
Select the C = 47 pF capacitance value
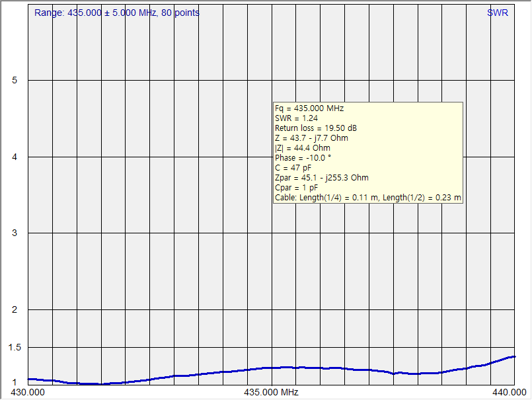tap(293, 168)
